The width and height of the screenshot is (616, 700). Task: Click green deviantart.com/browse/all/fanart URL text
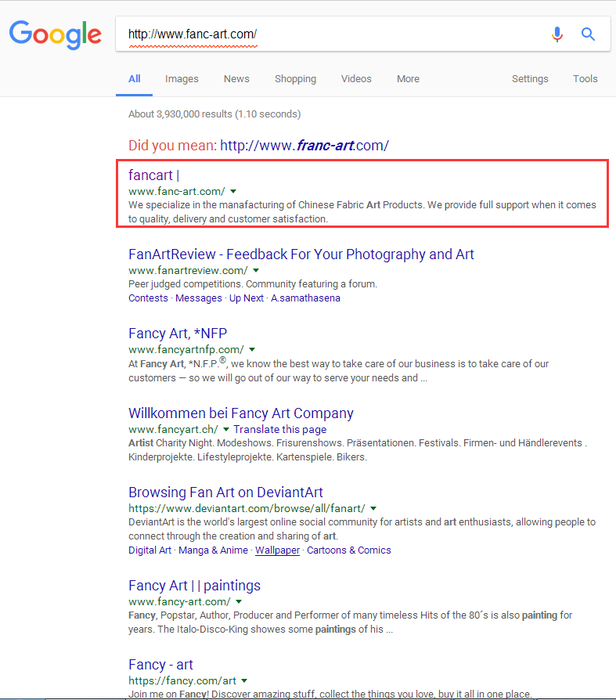point(247,508)
